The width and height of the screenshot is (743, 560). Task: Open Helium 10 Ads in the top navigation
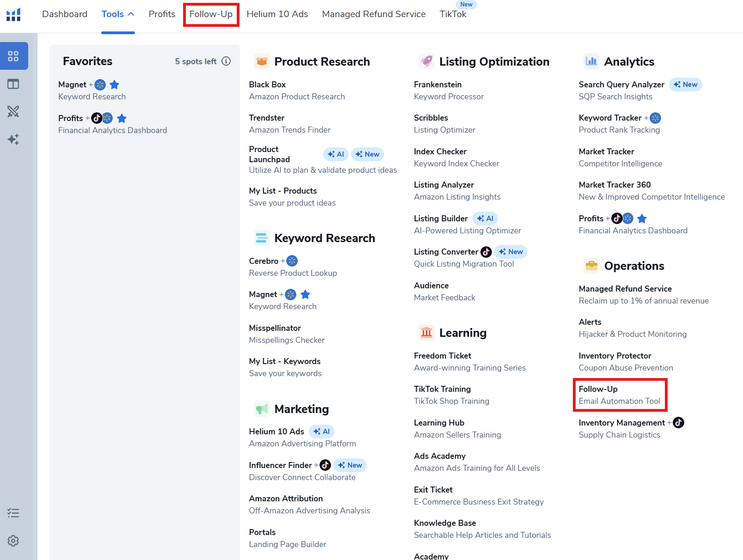pyautogui.click(x=277, y=14)
